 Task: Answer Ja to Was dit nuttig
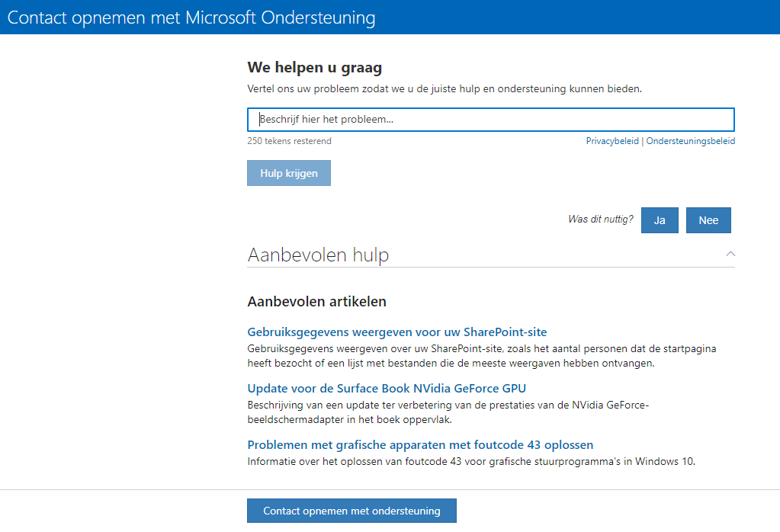[x=660, y=220]
